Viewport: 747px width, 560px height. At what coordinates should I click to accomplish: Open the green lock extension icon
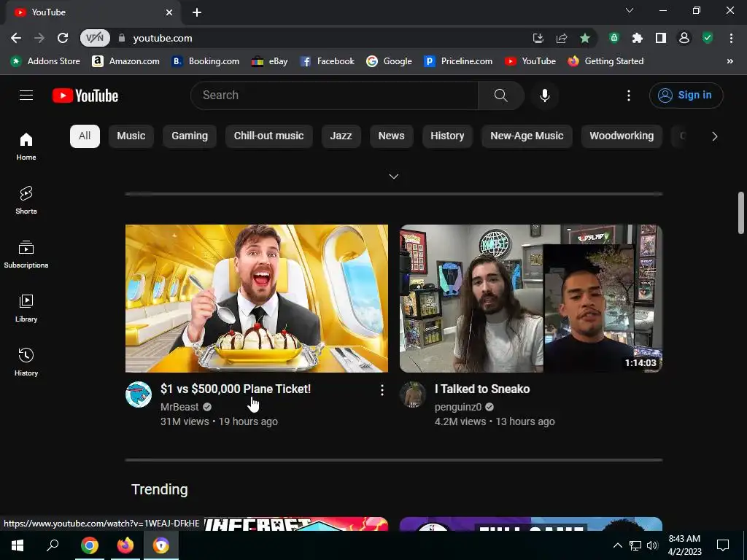pos(614,38)
